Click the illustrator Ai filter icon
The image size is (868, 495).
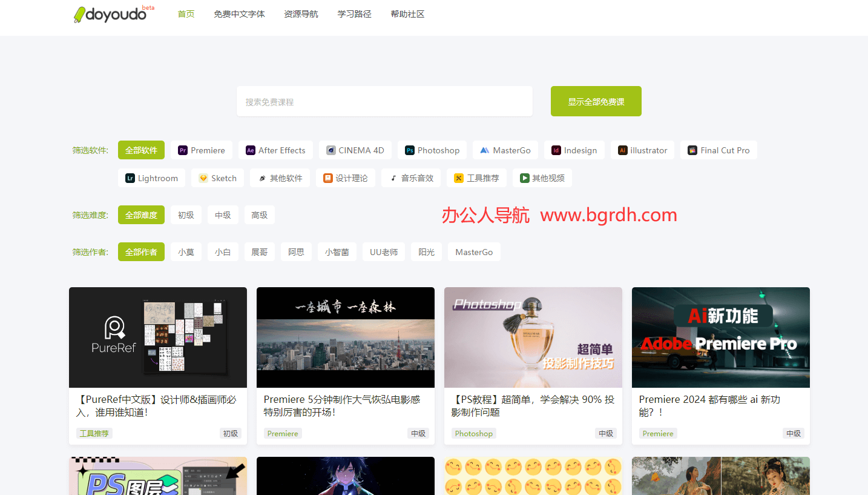pos(622,150)
